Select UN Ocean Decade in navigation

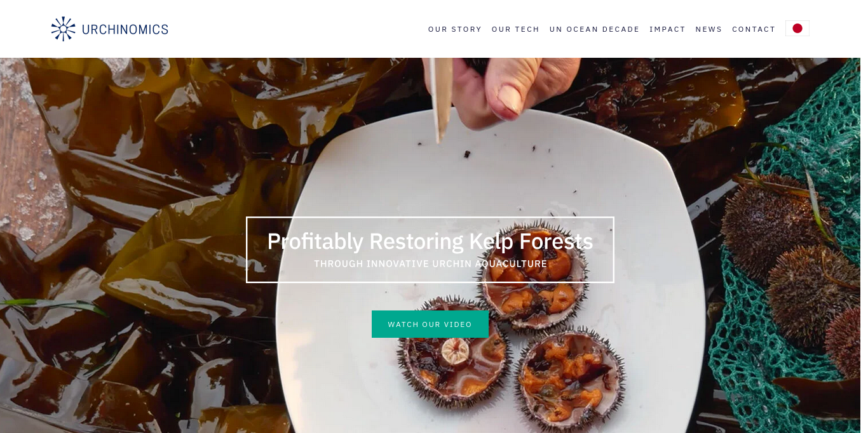(x=594, y=29)
